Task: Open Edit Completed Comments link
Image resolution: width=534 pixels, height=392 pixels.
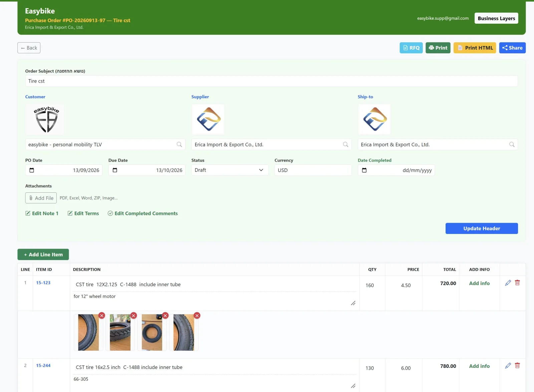Action: (x=143, y=213)
